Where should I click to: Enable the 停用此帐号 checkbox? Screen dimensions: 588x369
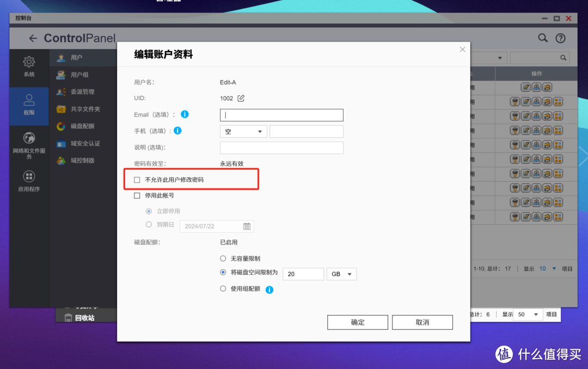click(137, 195)
